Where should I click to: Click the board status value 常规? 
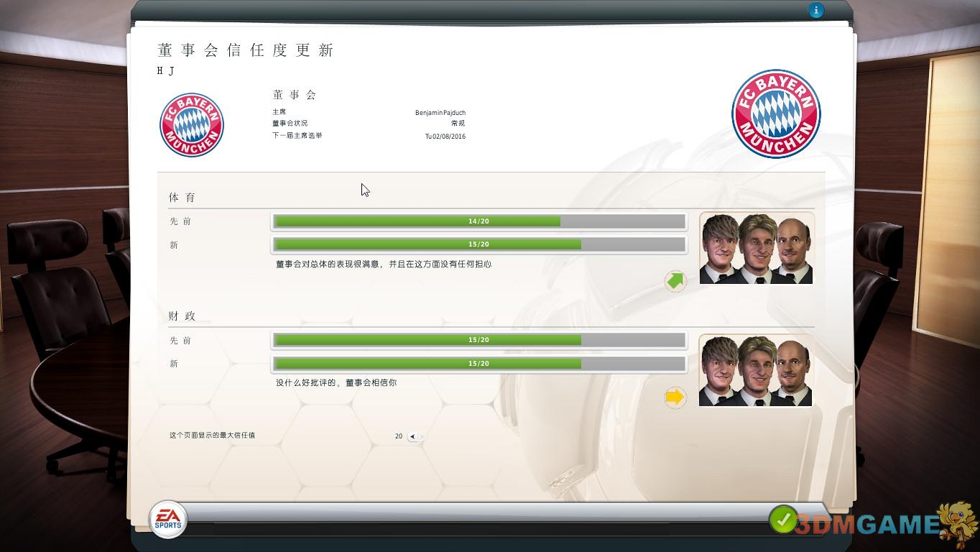tap(458, 124)
